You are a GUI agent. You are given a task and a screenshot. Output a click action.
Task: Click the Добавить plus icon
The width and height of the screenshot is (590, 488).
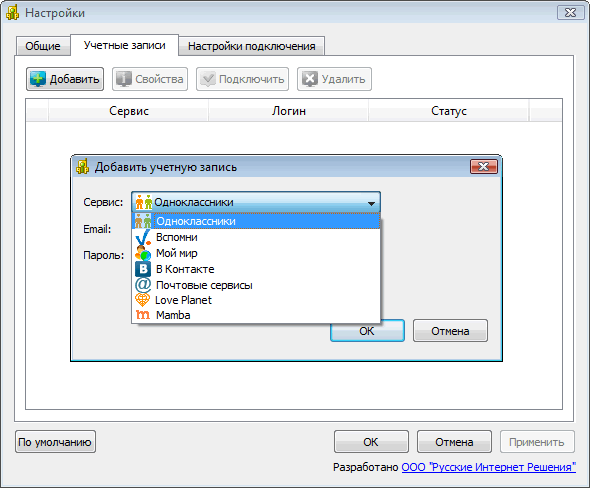tap(38, 79)
